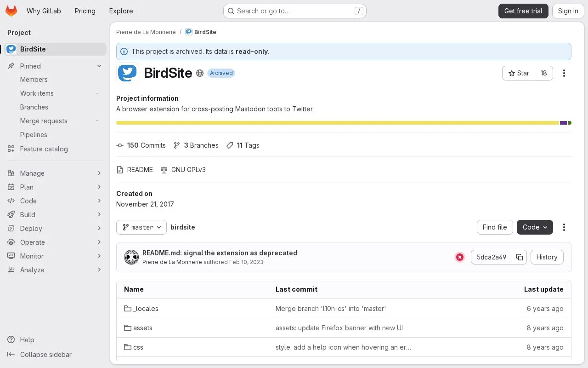588x368 pixels.
Task: Star the BirdSite project
Action: (x=519, y=73)
